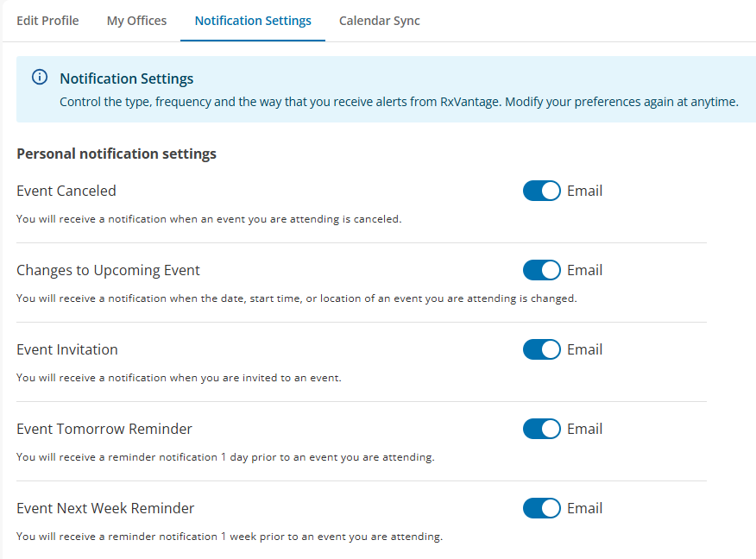Turn off Event Invitation email alerts
This screenshot has width=756, height=559.
(x=541, y=349)
